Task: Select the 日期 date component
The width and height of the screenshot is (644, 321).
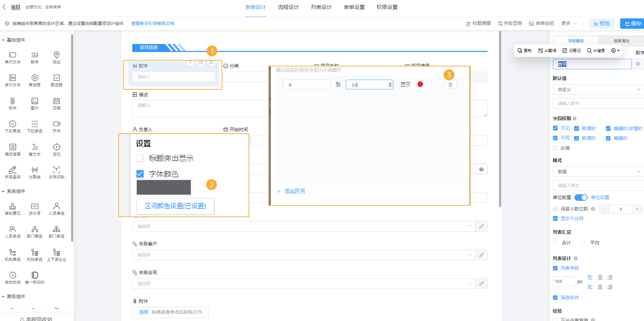Action: click(57, 103)
